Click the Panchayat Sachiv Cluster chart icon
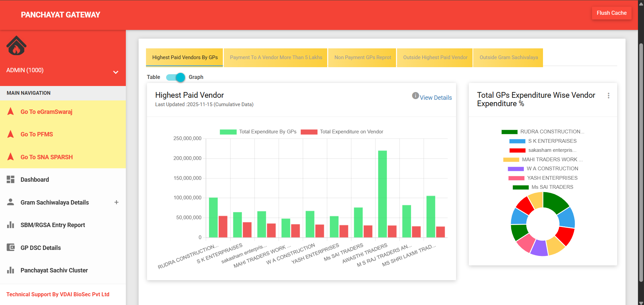 point(11,270)
